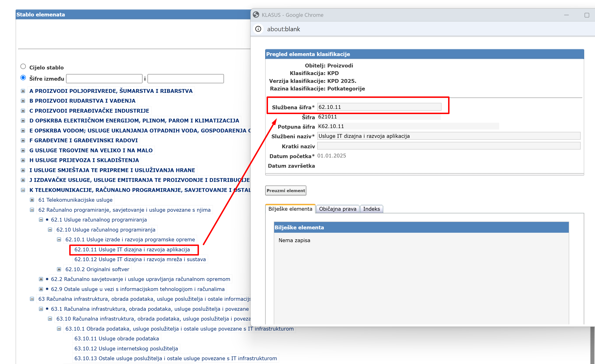
Task: Collapse node 62.10 Usluge računalnog programiranja
Action: (50, 230)
